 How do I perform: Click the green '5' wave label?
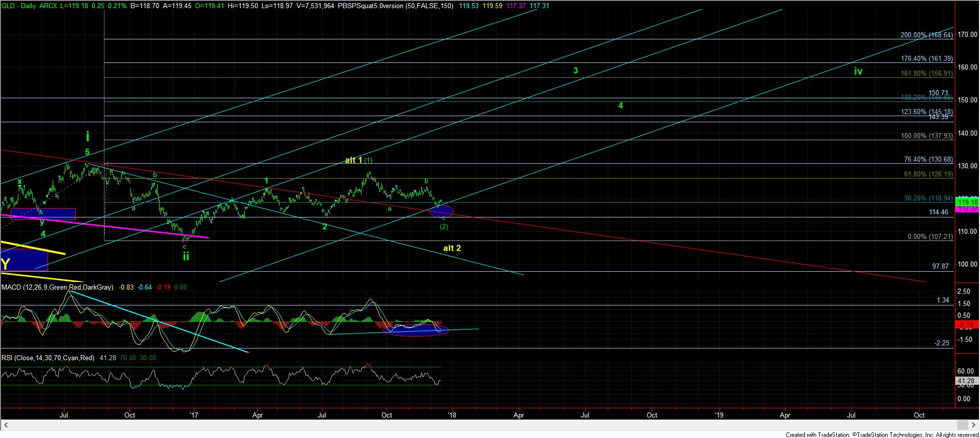click(87, 152)
